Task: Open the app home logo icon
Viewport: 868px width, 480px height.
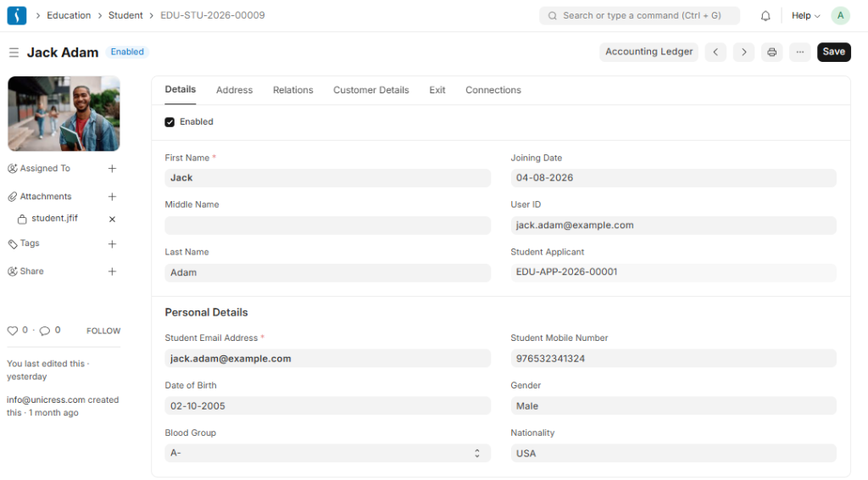Action: (x=17, y=15)
